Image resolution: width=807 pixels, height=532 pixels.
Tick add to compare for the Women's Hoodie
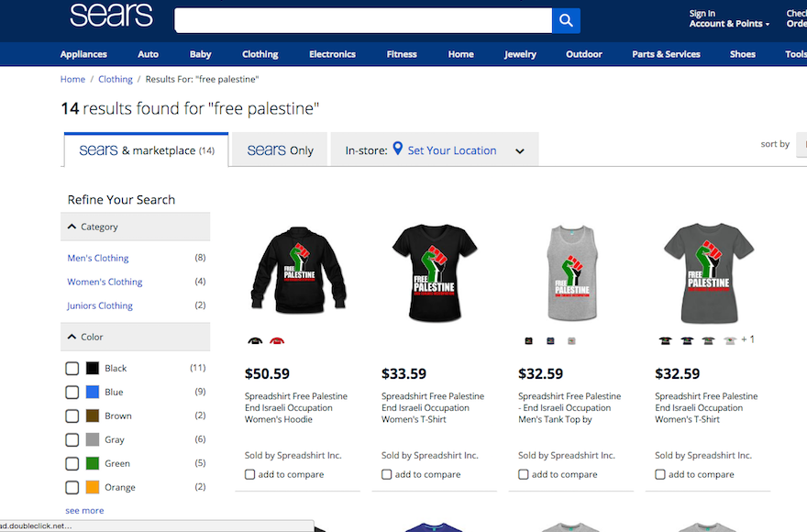click(x=249, y=474)
